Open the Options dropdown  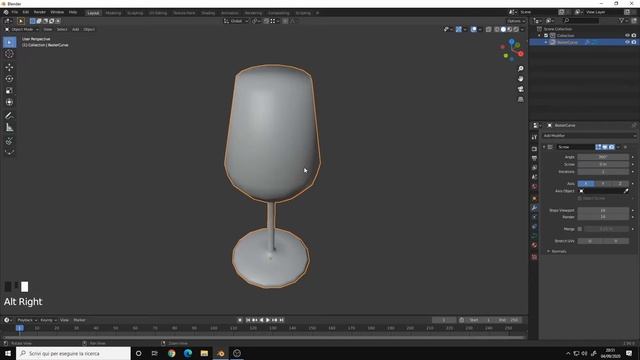click(x=516, y=21)
